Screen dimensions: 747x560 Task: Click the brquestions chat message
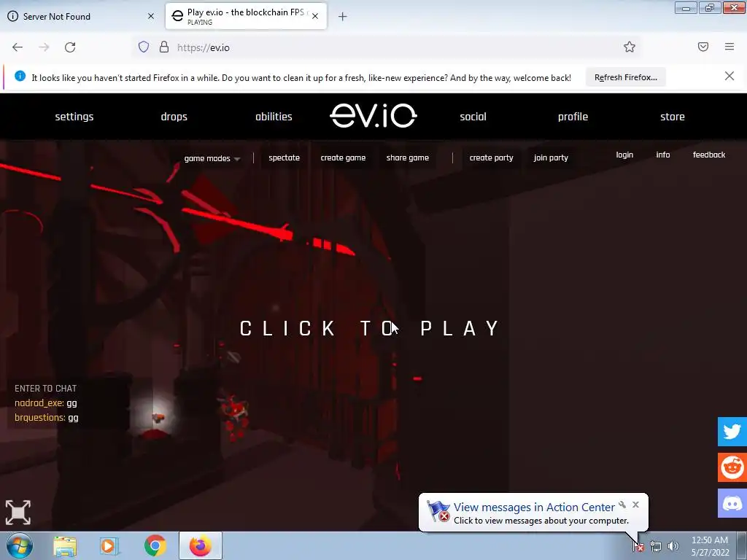46,418
